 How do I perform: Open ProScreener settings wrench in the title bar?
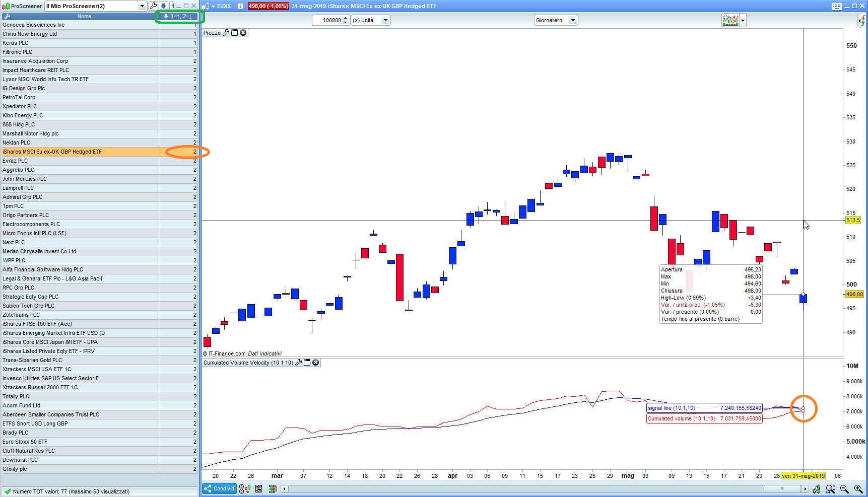[154, 6]
